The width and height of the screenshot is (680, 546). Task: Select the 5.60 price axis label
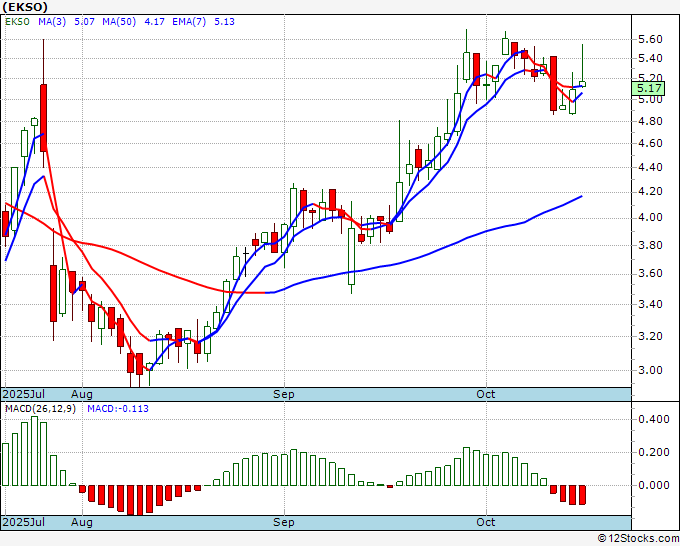tap(650, 39)
